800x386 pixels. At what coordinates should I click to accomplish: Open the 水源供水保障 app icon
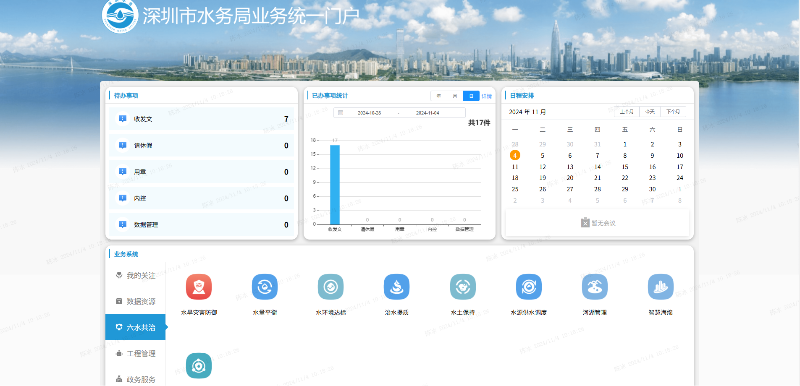529,287
